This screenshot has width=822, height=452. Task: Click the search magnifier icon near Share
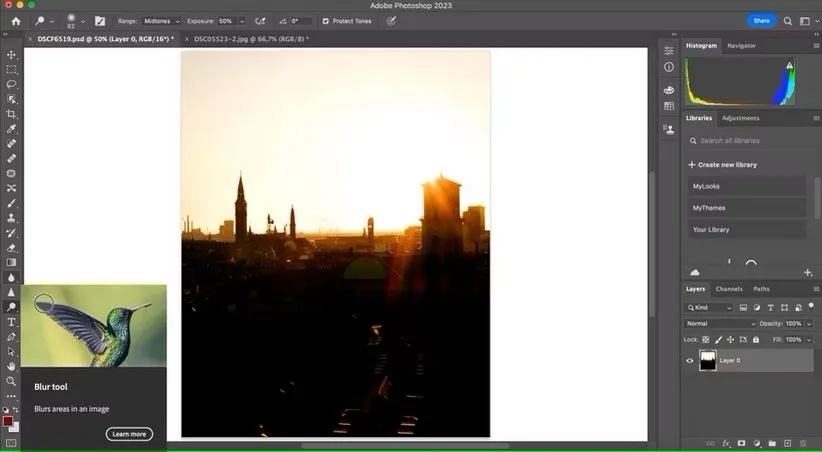[x=788, y=20]
